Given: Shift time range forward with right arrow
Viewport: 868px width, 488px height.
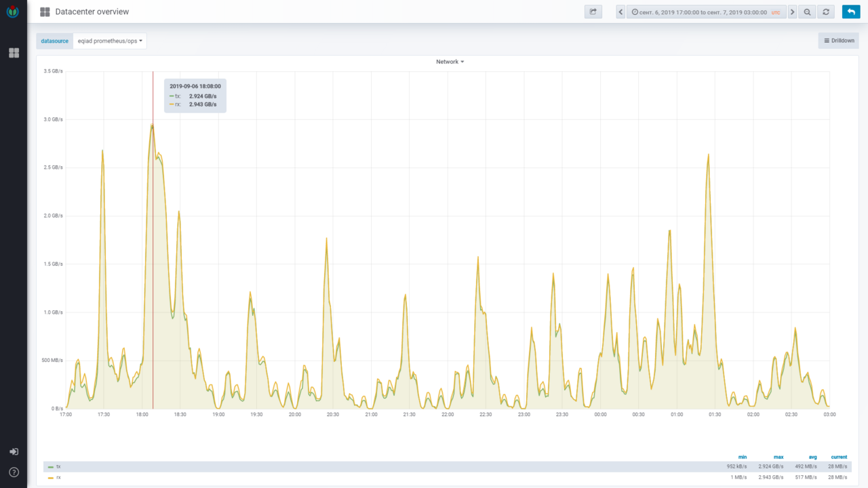Looking at the screenshot, I should [x=792, y=12].
